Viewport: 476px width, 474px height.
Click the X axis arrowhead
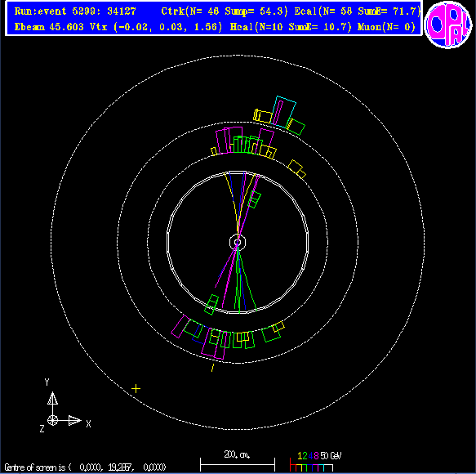pyautogui.click(x=74, y=421)
